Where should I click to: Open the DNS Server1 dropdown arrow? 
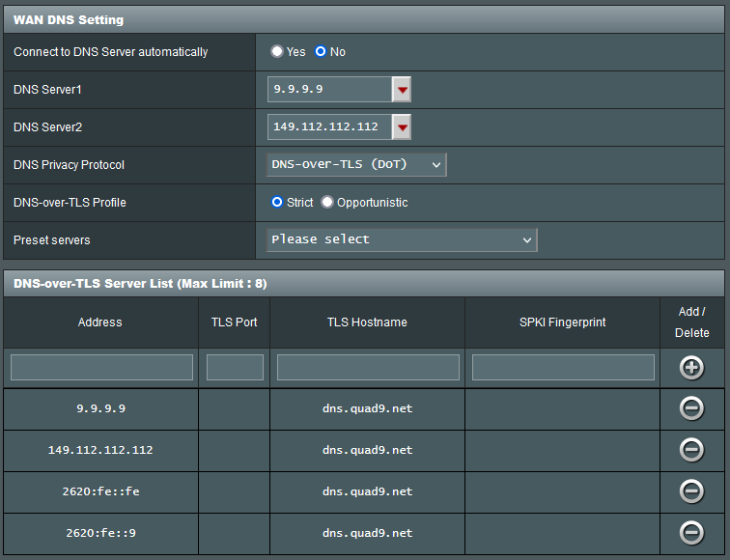tap(402, 90)
